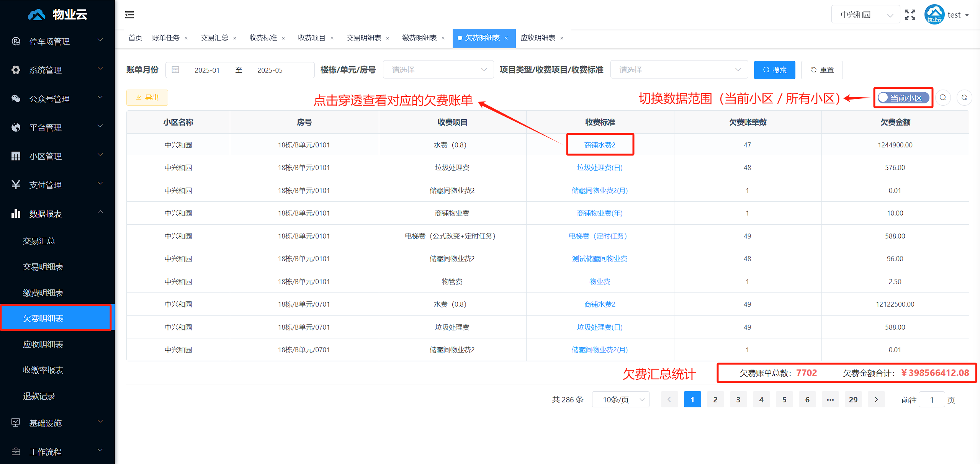Click the system management gear icon

[x=16, y=70]
